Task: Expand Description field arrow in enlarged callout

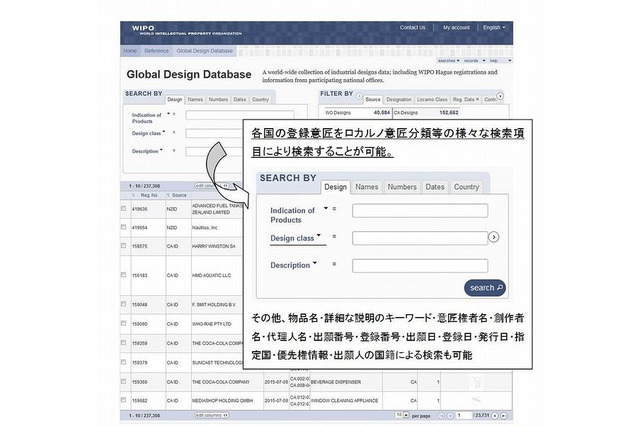Action: [x=315, y=263]
